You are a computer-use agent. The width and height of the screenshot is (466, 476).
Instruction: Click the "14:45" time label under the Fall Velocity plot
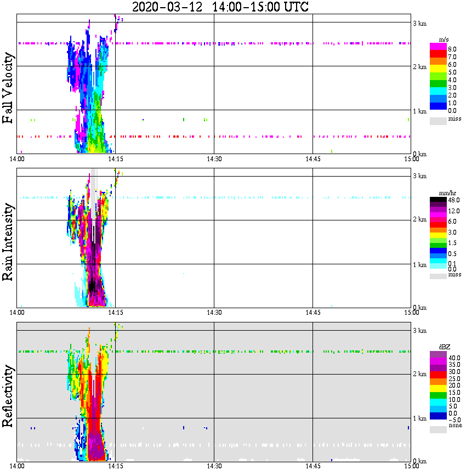coord(312,159)
